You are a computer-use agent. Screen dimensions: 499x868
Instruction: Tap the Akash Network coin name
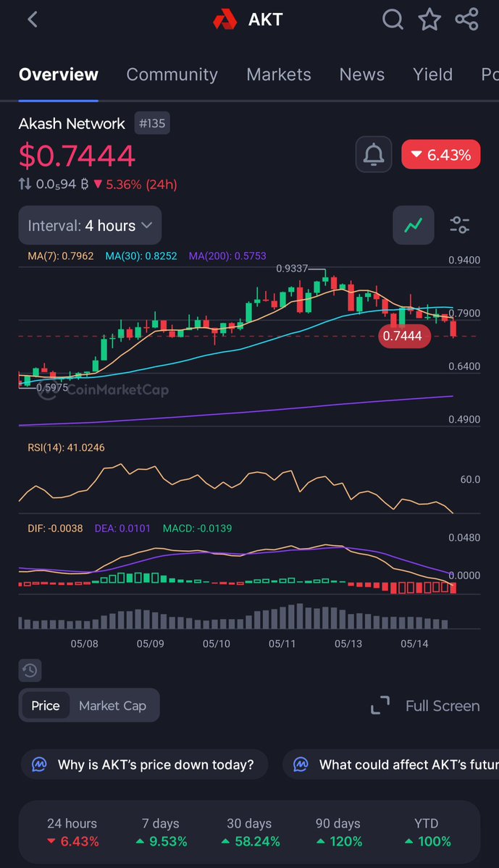pos(72,123)
